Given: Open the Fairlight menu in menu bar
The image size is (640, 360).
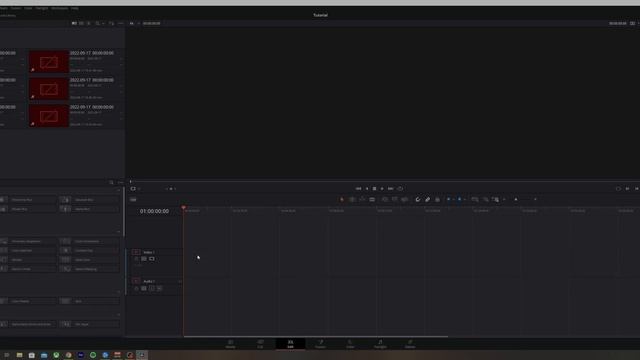Looking at the screenshot, I should (x=42, y=8).
